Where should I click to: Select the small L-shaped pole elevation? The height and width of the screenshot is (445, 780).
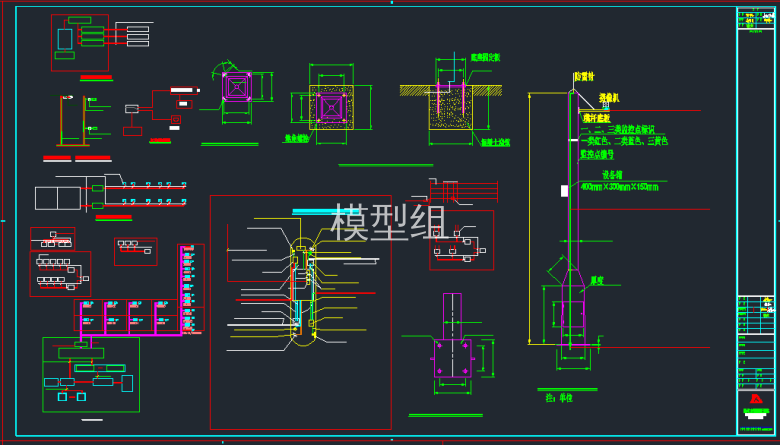[72, 120]
